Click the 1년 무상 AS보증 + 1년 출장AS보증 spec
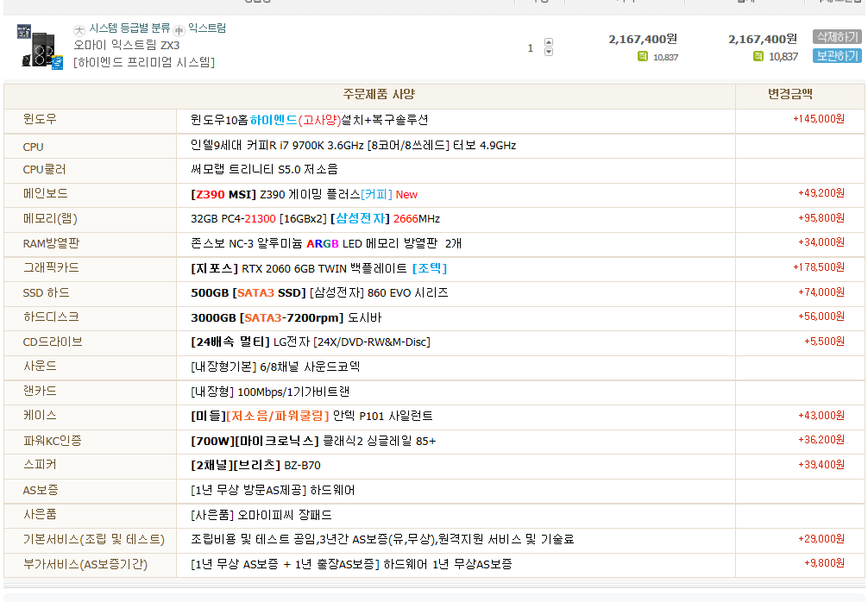Image resolution: width=868 pixels, height=602 pixels. [x=351, y=564]
